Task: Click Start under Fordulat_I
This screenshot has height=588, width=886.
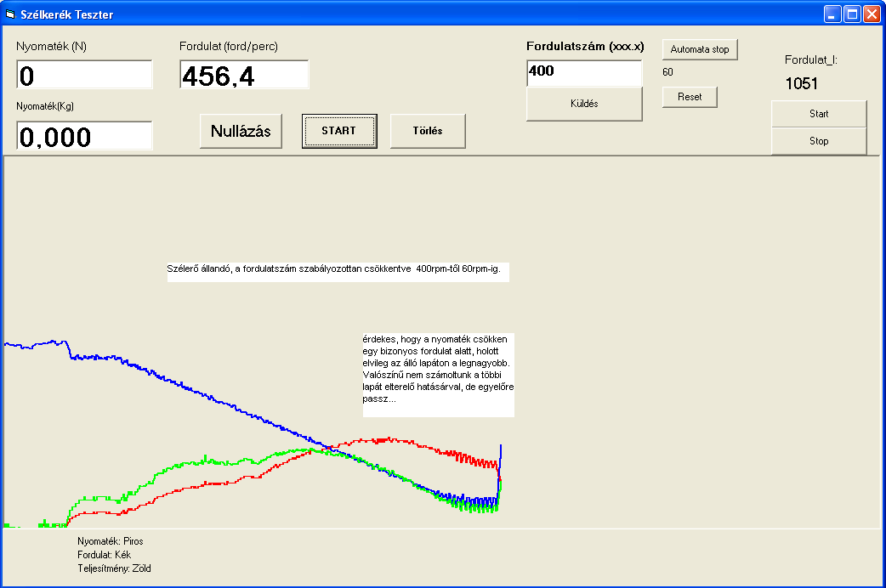Action: coord(819,114)
